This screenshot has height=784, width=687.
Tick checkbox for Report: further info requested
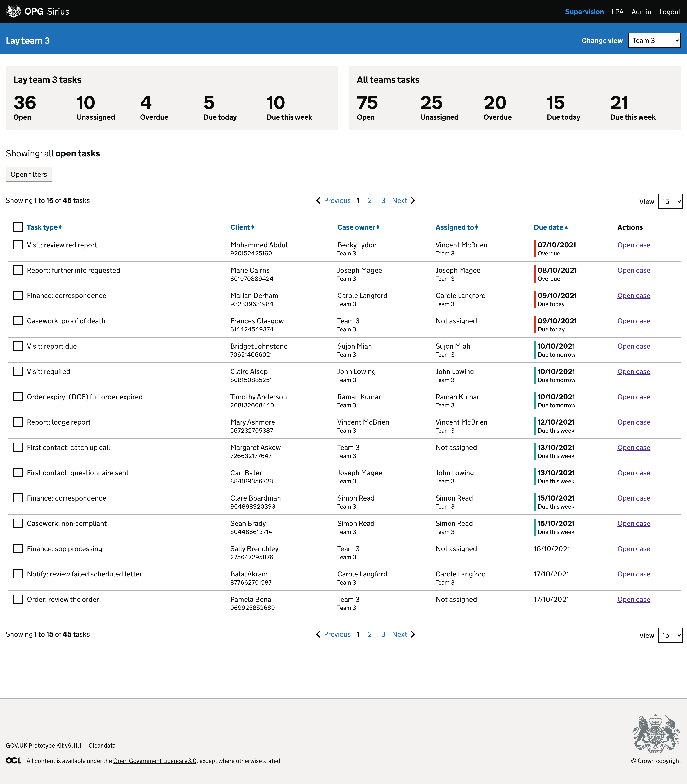[18, 270]
